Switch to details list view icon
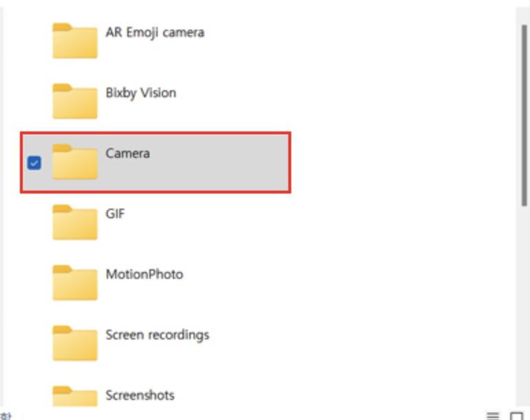Image resolution: width=530 pixels, height=420 pixels. coord(492,415)
